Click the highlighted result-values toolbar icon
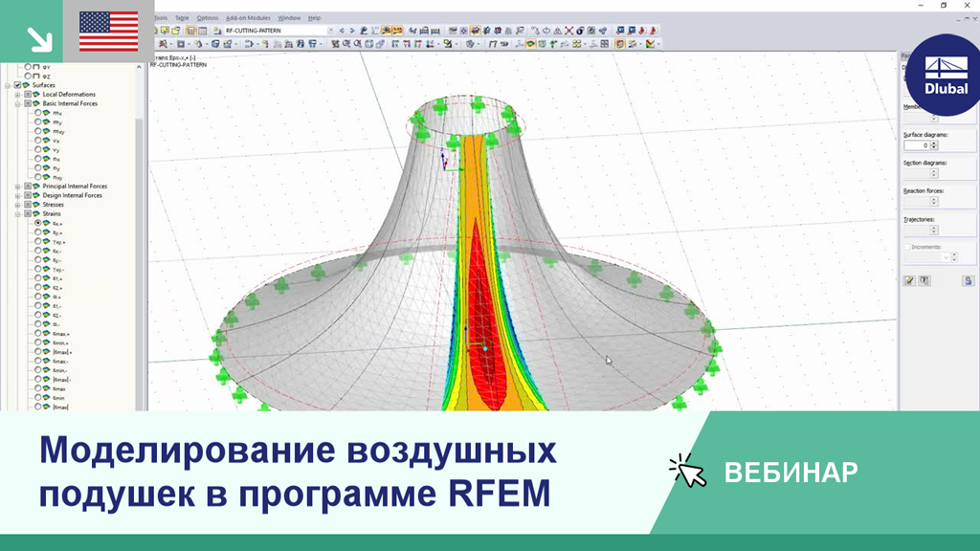 click(x=397, y=30)
